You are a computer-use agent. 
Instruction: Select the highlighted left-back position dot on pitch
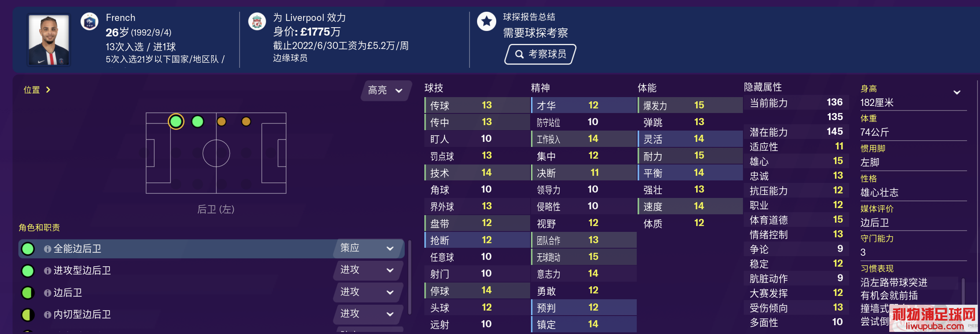point(176,121)
